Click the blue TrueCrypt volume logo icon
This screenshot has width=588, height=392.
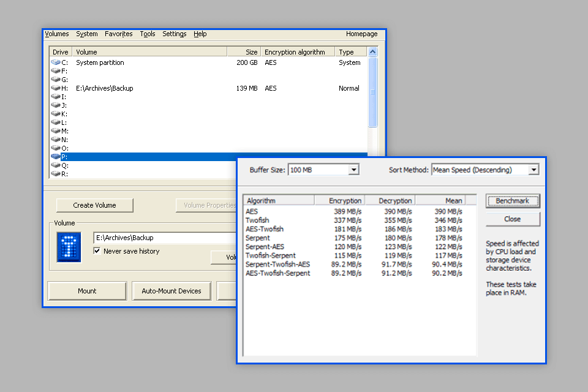click(x=69, y=247)
